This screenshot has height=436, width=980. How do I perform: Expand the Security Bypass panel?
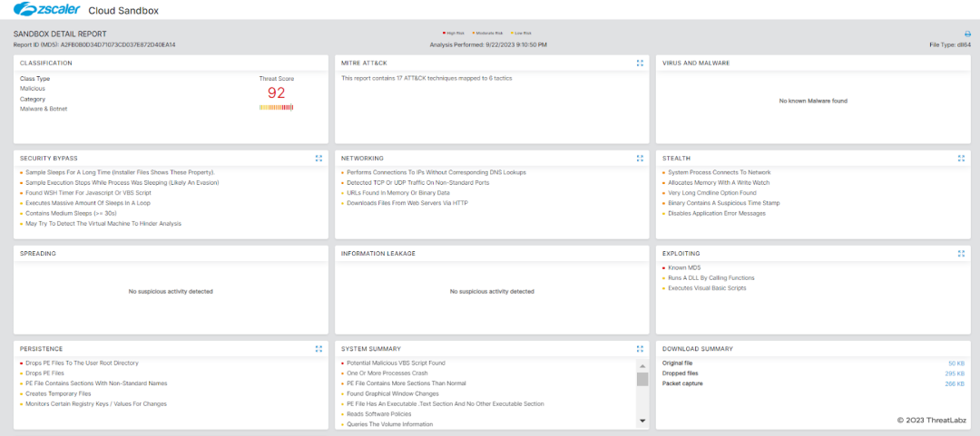click(x=318, y=158)
